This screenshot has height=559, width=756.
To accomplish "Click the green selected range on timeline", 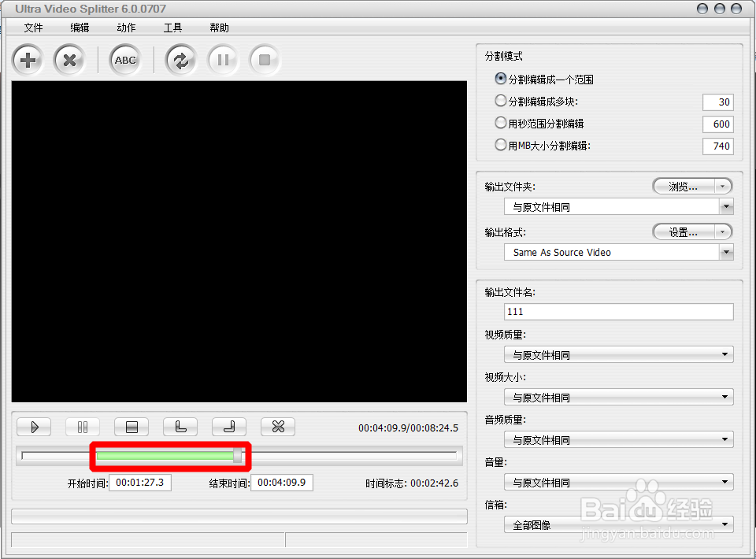I will [x=165, y=455].
